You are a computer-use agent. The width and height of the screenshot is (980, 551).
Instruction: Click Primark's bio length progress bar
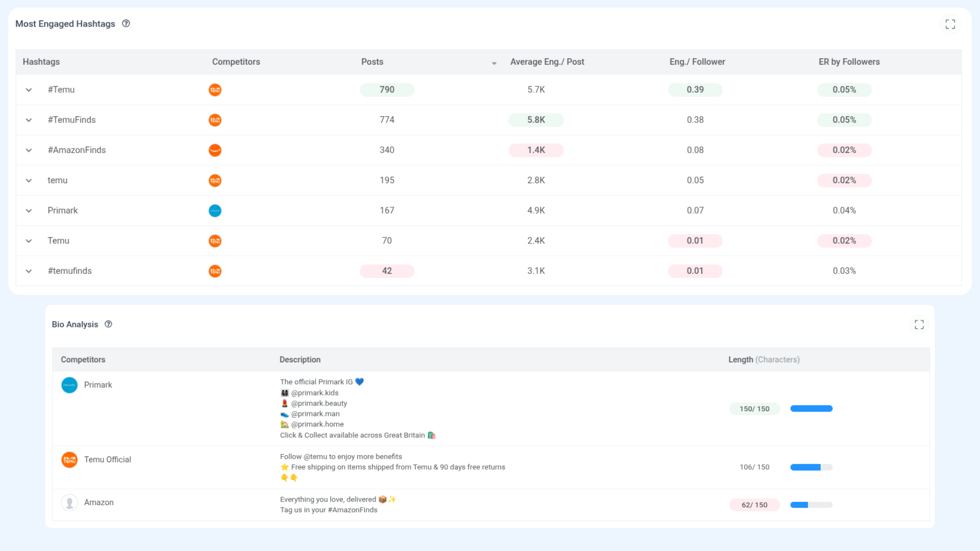point(811,409)
